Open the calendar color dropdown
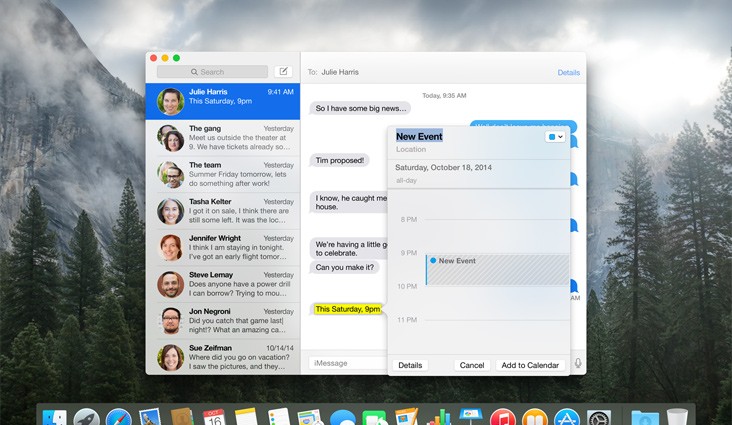Screen dimensions: 732x425 556,136
